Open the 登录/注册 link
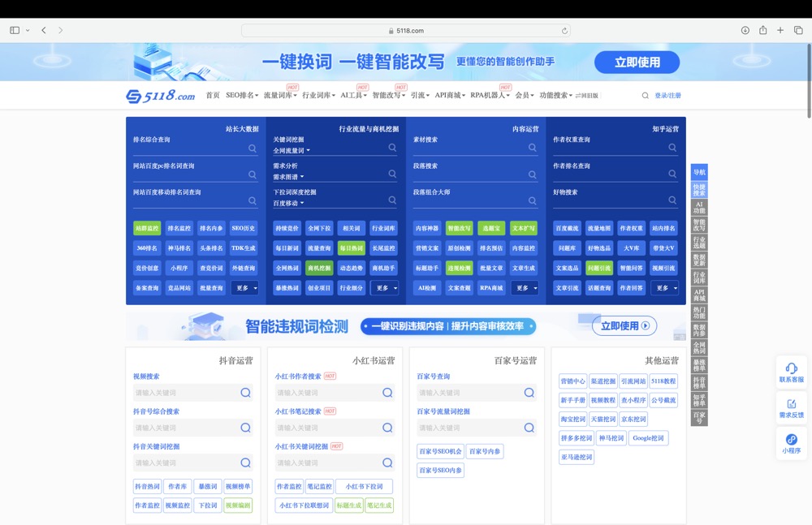This screenshot has height=525, width=812. pyautogui.click(x=668, y=95)
